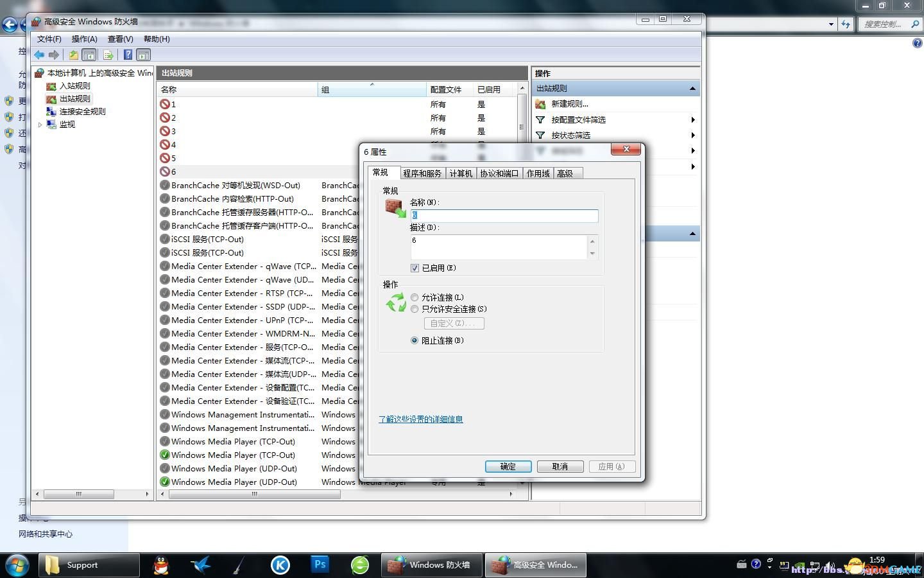This screenshot has height=578, width=924.
Task: Switch to the 程序和服务 tab
Action: (422, 173)
